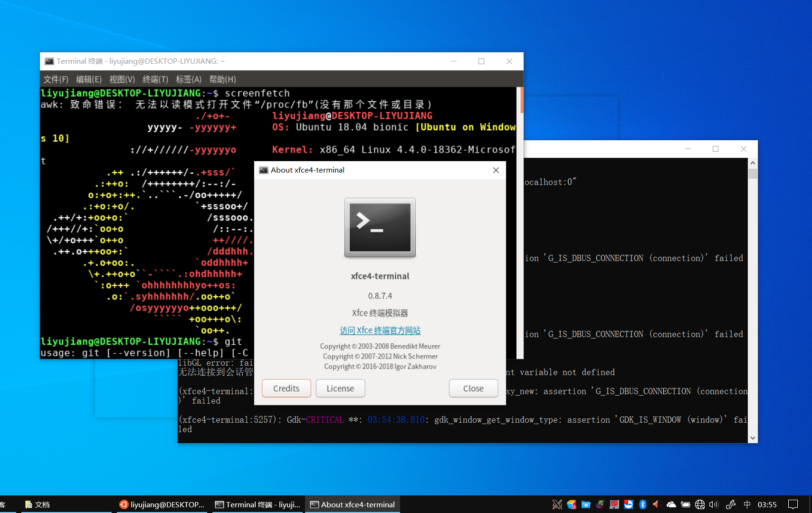This screenshot has width=812, height=513.
Task: Click the 03:55 taskbar clock
Action: [x=767, y=504]
